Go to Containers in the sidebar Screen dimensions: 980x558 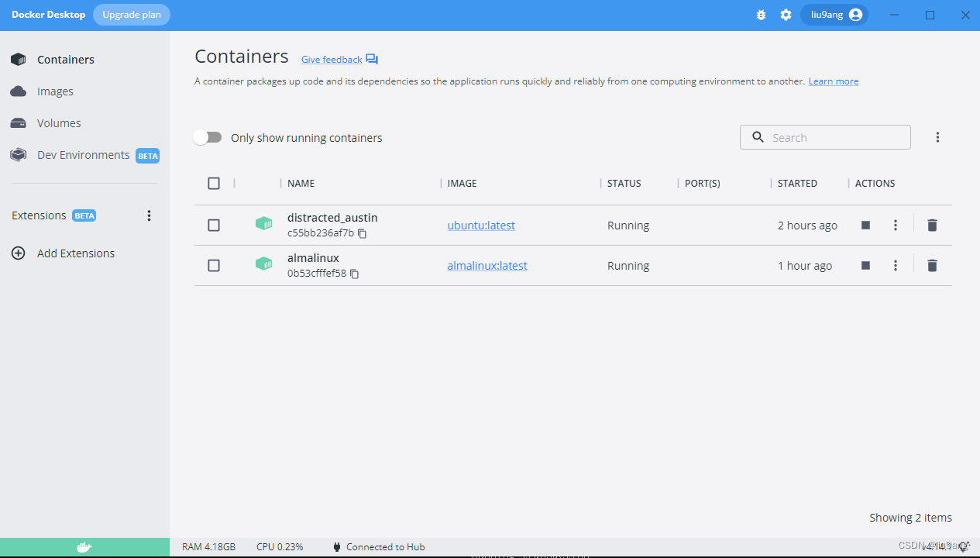66,60
